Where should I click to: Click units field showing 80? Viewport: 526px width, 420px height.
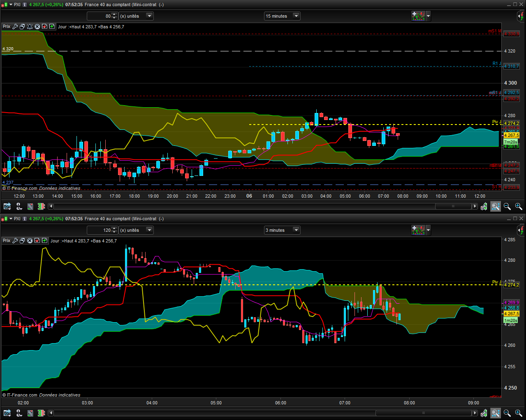click(x=99, y=16)
